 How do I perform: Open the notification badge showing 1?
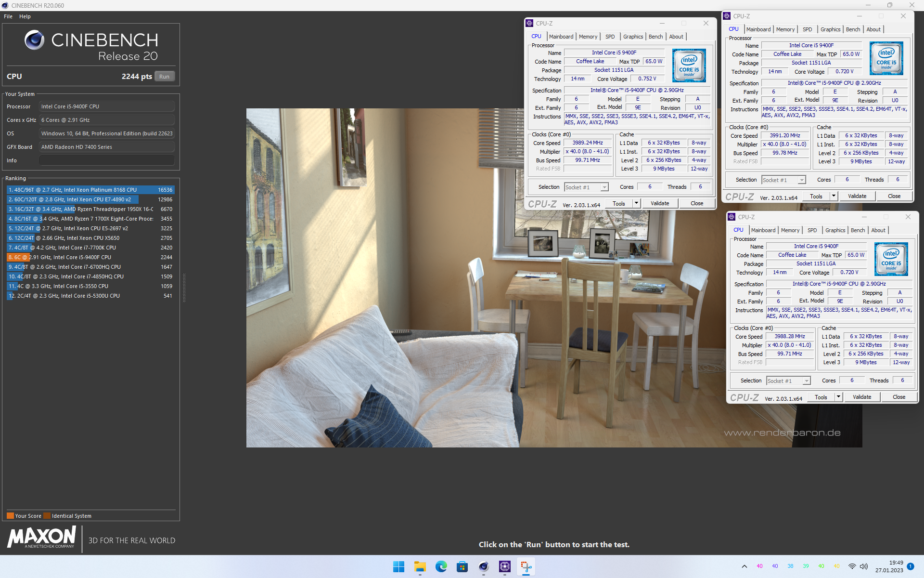(x=911, y=566)
